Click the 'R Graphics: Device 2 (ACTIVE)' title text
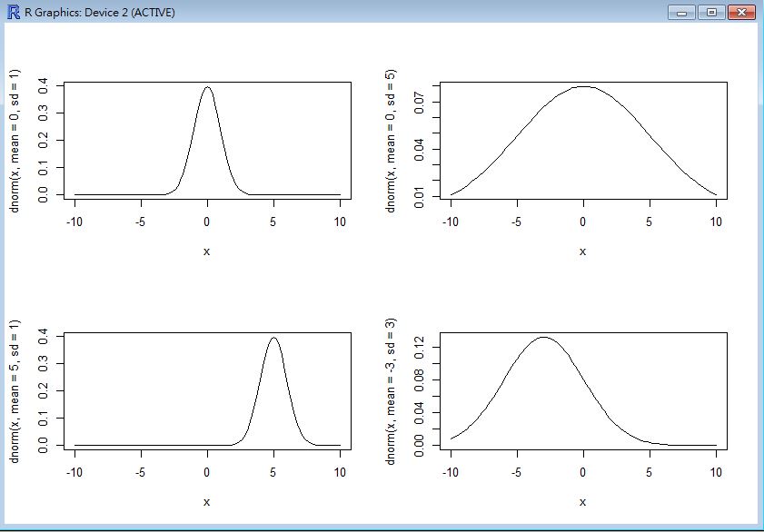 [100, 13]
